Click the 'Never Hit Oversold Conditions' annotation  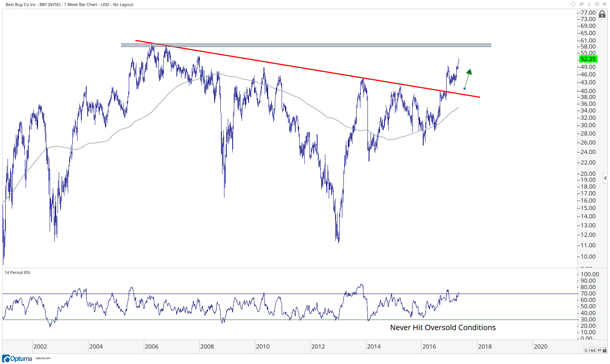pos(443,327)
